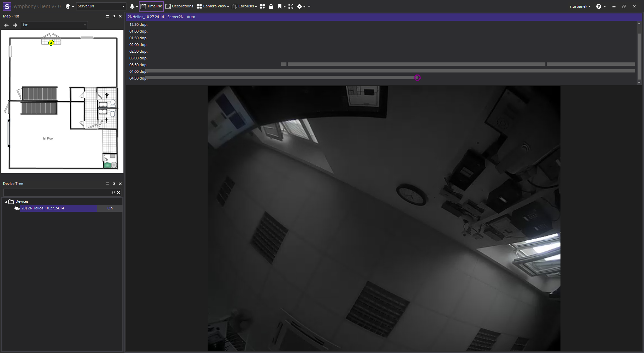Enter fullscreen with the expand arrows icon
The height and width of the screenshot is (353, 644).
[x=291, y=6]
